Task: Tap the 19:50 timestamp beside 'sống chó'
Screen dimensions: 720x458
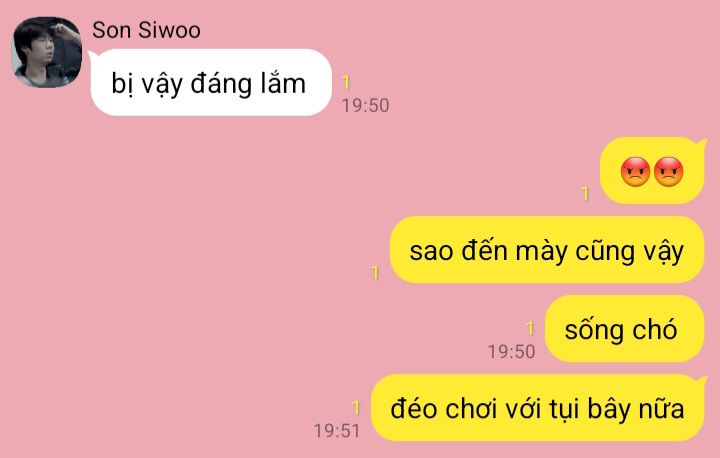Action: [x=512, y=352]
